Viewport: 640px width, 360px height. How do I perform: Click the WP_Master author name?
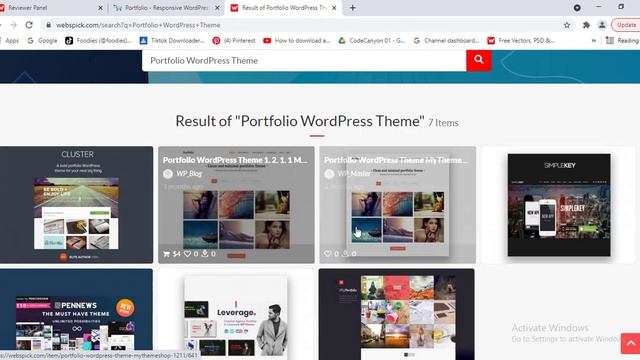pyautogui.click(x=354, y=173)
